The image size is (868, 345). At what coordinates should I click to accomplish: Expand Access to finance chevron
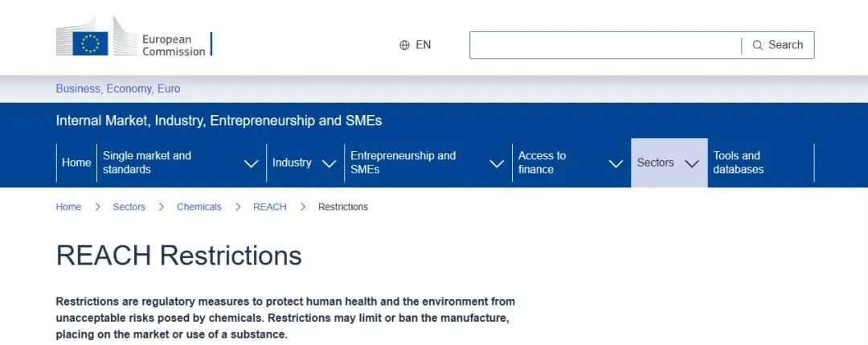click(x=616, y=163)
